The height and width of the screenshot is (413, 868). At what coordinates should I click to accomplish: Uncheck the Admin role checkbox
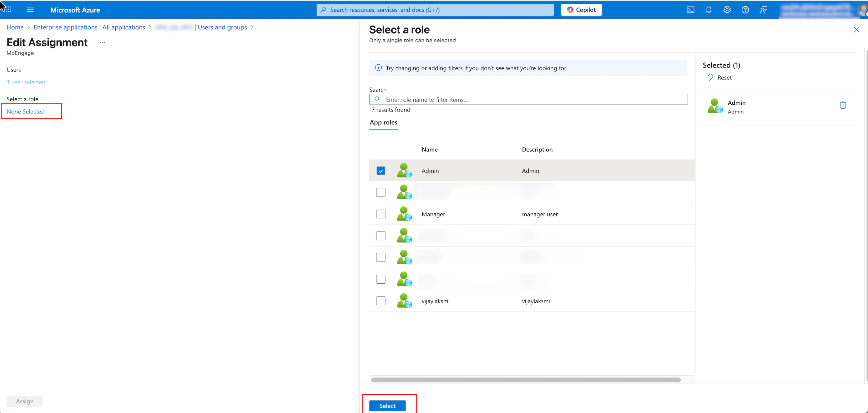381,171
